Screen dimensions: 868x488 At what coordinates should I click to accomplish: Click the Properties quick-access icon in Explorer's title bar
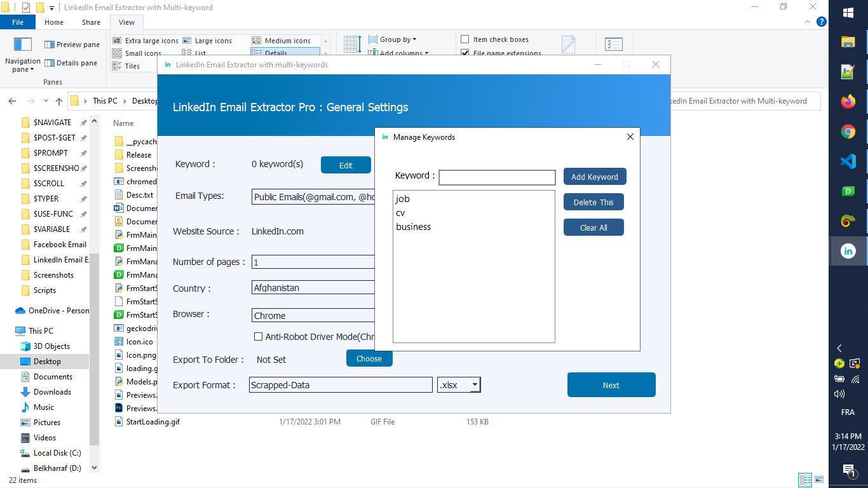(26, 8)
